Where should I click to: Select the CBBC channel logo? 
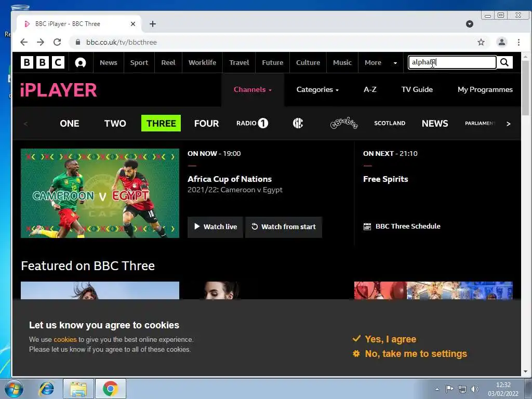298,123
